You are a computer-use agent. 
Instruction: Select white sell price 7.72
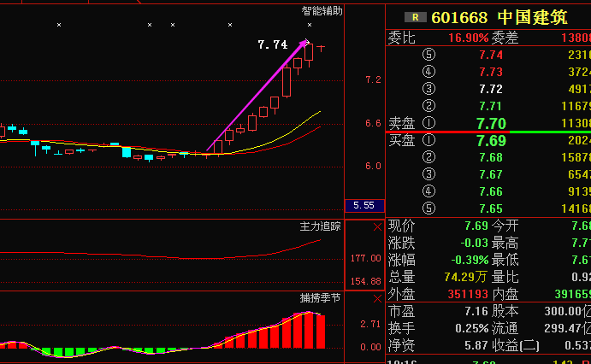(491, 89)
